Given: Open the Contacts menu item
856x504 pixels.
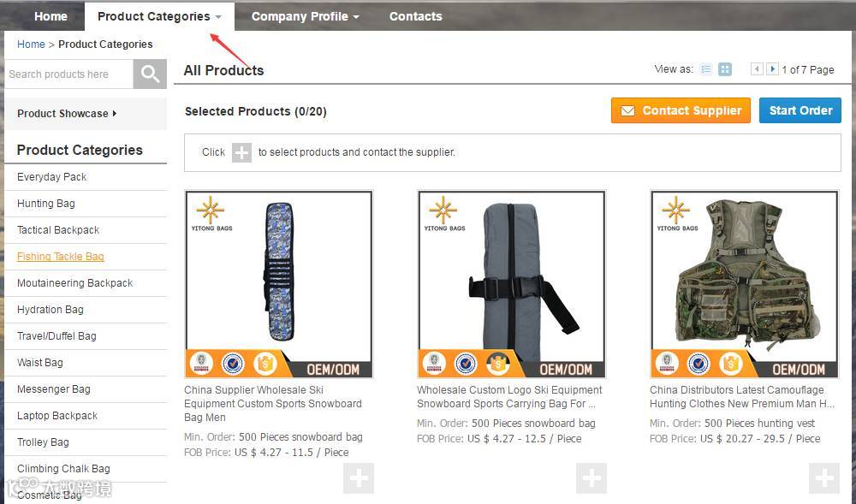Looking at the screenshot, I should click(x=415, y=16).
